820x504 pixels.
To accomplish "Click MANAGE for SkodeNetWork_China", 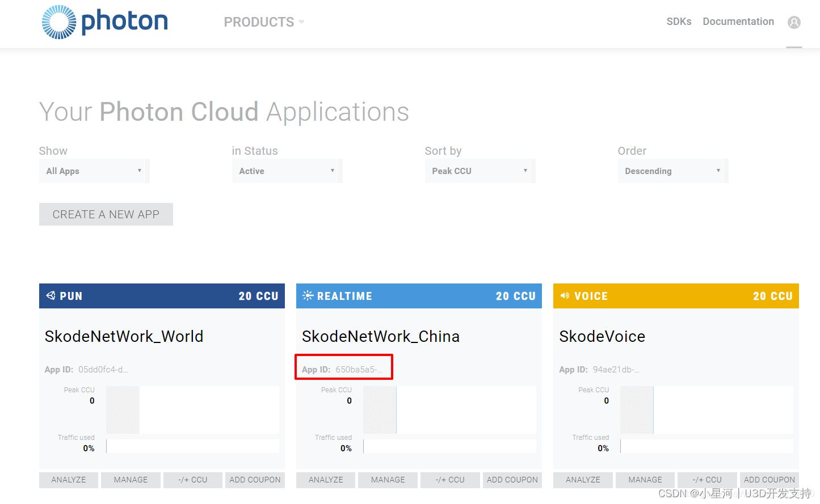I will [x=388, y=480].
